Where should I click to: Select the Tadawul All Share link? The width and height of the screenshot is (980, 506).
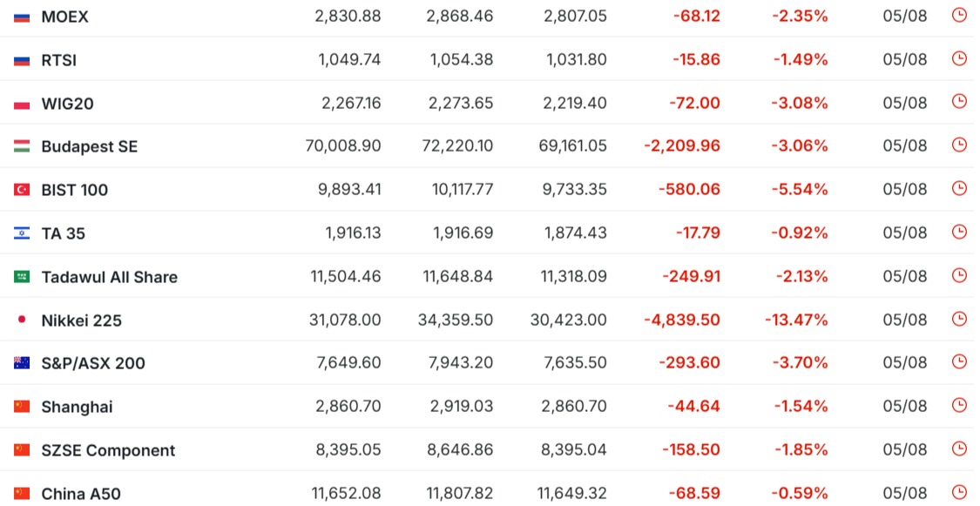coord(110,277)
